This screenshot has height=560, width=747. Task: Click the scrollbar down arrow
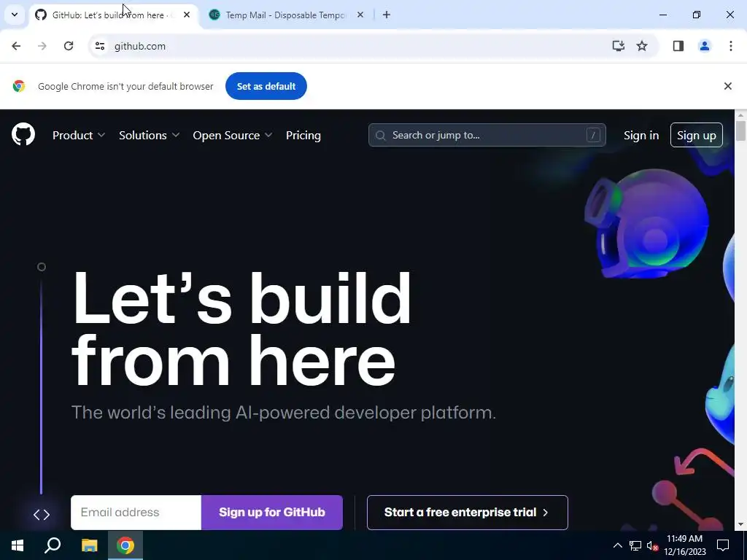coord(740,524)
